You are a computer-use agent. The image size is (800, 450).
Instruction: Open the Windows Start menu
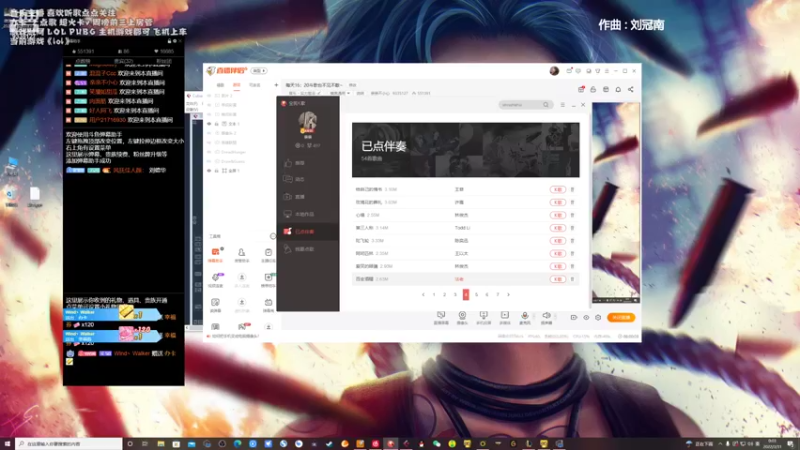click(7, 444)
